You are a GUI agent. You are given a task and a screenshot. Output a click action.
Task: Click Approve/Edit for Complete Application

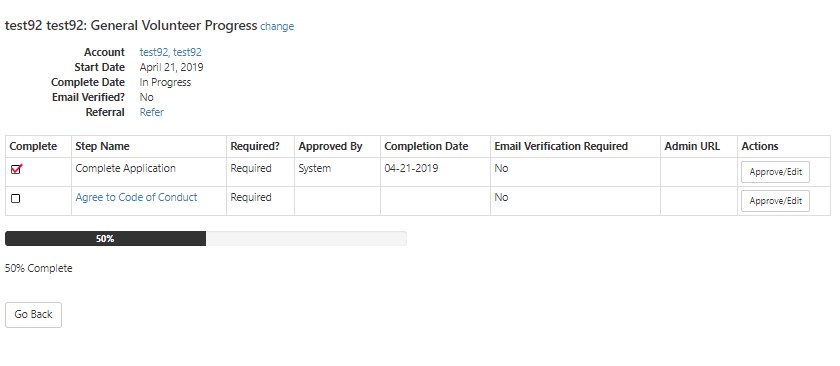point(775,172)
